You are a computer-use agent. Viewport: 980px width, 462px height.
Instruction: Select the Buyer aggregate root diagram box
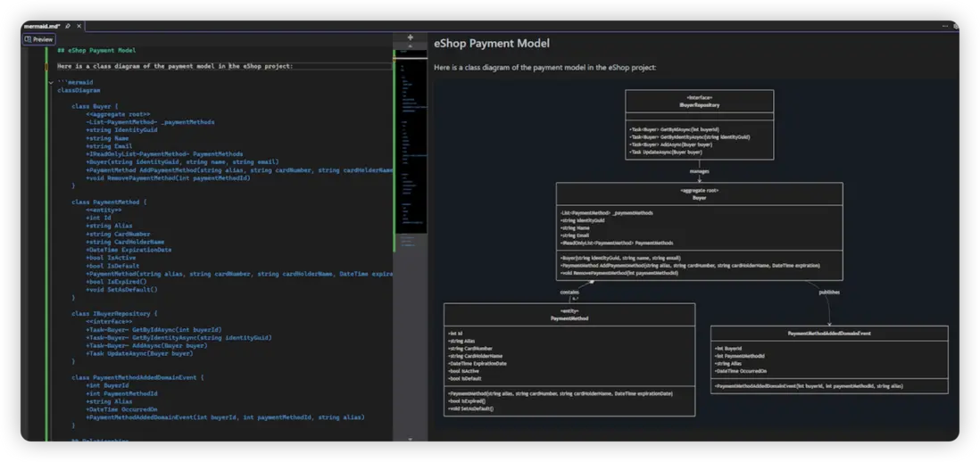pos(699,230)
